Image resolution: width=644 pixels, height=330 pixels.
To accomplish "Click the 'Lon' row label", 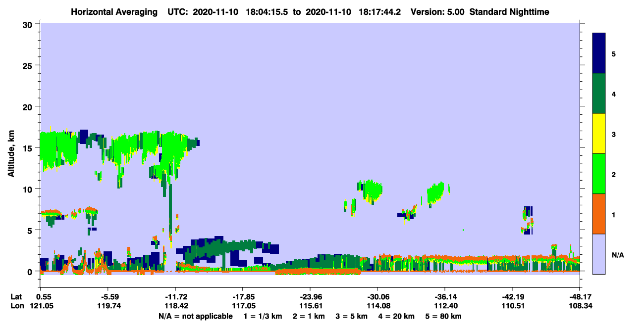I will tap(16, 306).
